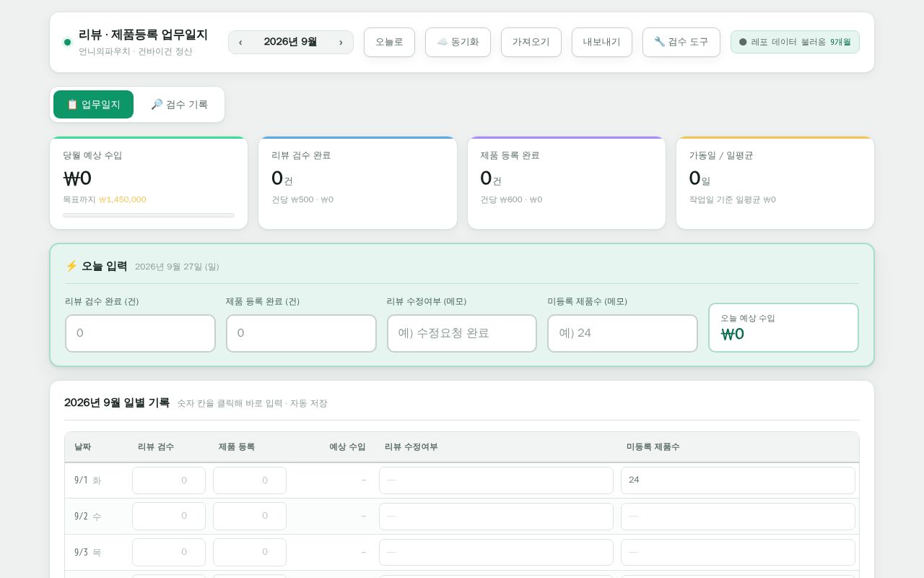This screenshot has width=924, height=578.
Task: Click the 동기화 cloud sync button
Action: point(458,42)
